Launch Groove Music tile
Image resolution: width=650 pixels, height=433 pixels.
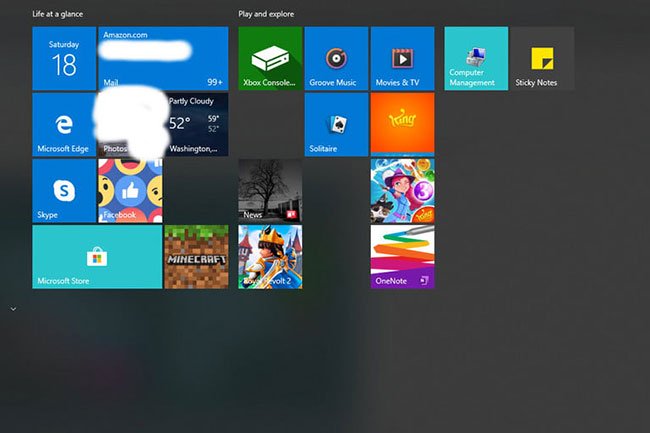336,58
